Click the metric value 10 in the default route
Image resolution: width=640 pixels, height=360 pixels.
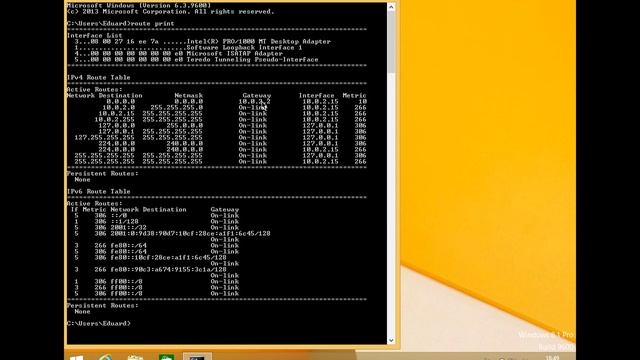362,102
